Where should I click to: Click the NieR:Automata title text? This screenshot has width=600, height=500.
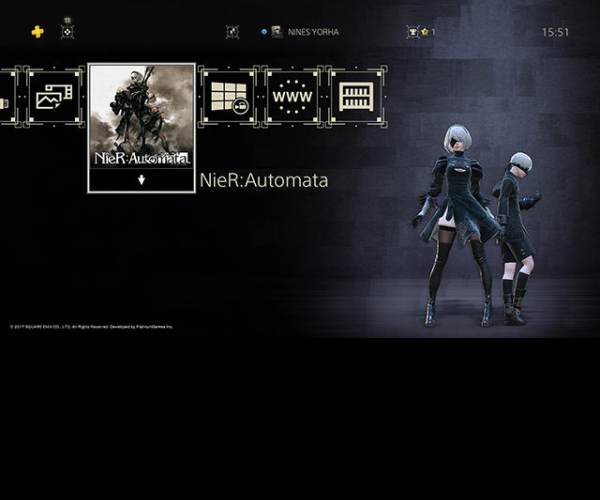point(264,180)
